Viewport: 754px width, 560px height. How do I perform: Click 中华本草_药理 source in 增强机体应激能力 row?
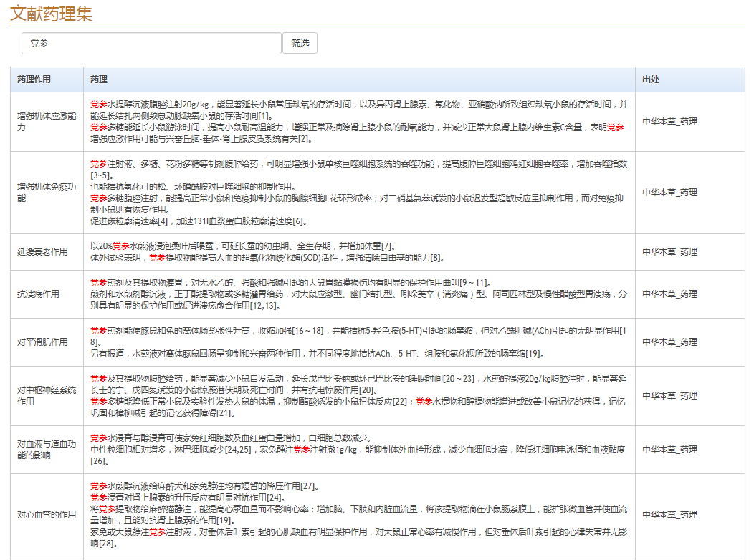pos(670,122)
